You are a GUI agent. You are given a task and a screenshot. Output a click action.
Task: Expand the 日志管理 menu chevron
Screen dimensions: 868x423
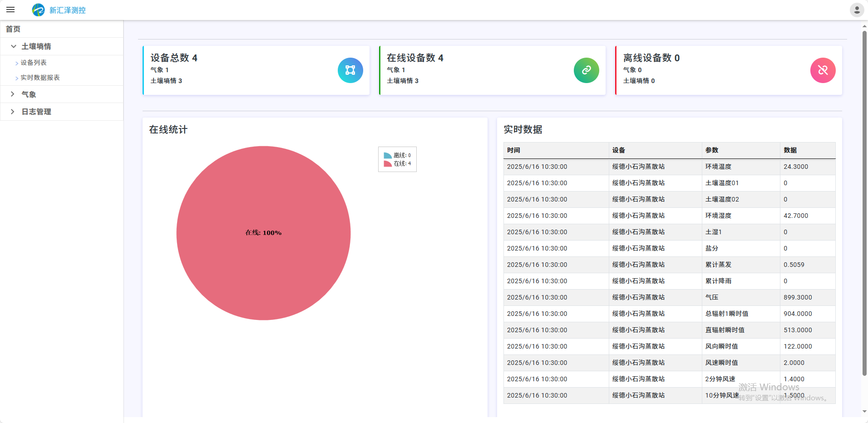[x=13, y=112]
